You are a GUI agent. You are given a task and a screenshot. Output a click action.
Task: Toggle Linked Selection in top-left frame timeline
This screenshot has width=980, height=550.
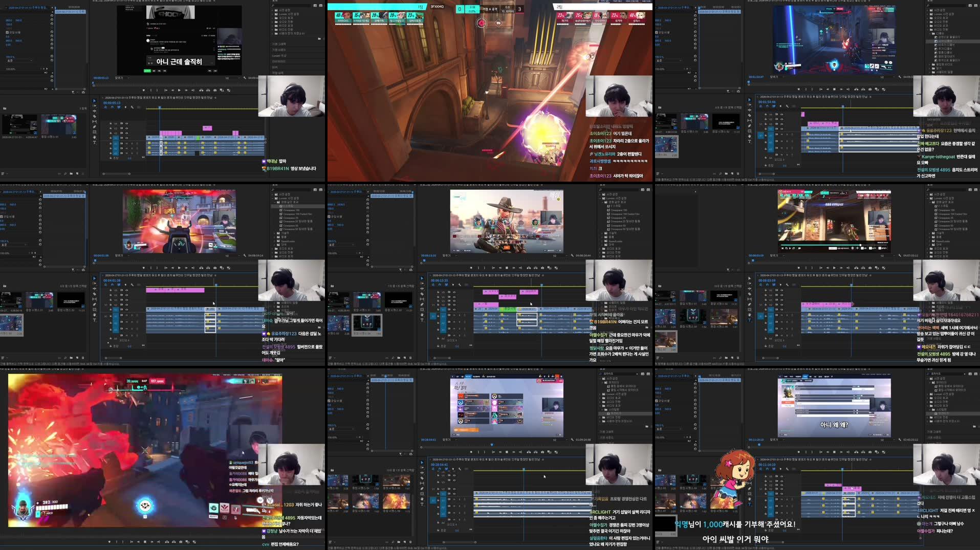[119, 107]
